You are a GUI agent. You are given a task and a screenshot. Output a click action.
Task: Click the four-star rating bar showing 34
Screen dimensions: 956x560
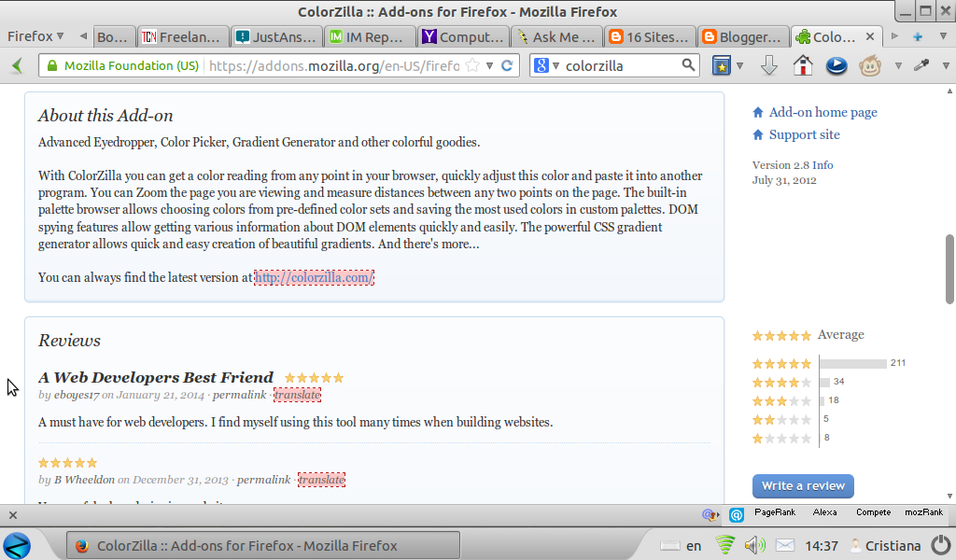click(x=825, y=382)
